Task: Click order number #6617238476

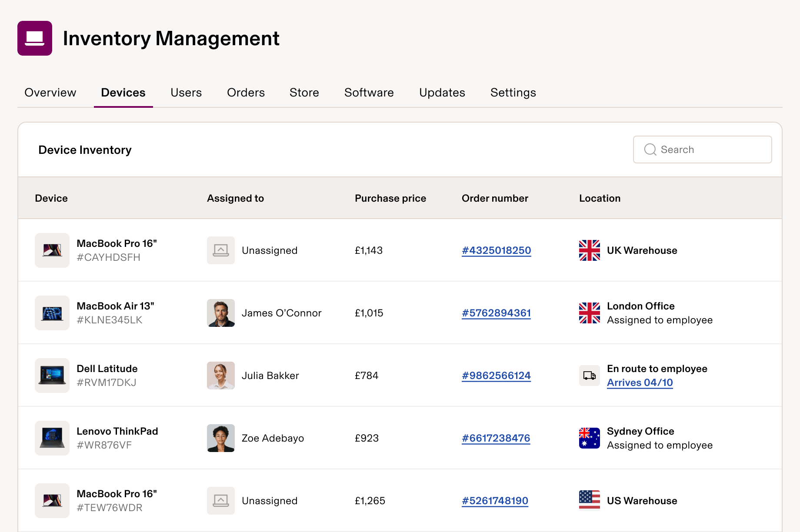Action: coord(496,438)
